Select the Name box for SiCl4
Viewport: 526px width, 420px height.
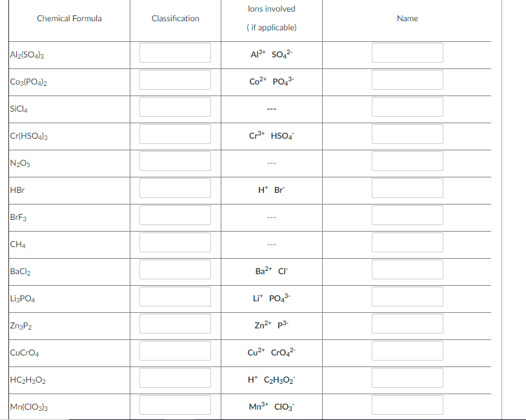407,106
